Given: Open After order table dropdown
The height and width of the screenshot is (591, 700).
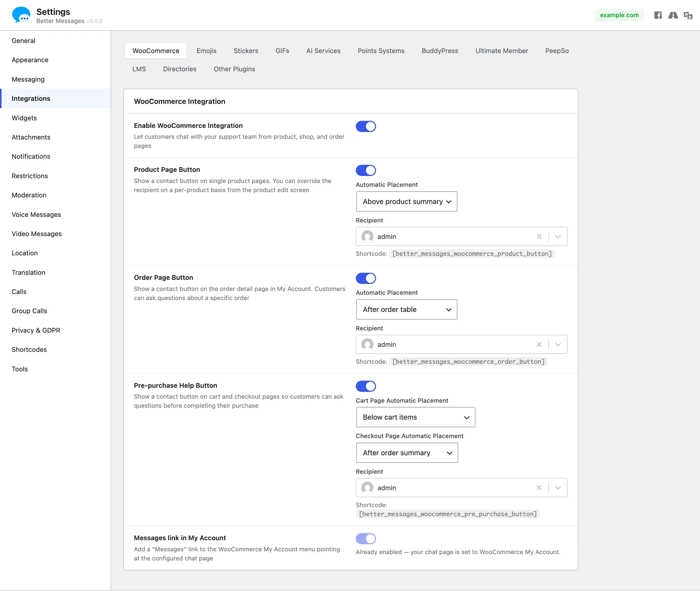Looking at the screenshot, I should coord(407,310).
